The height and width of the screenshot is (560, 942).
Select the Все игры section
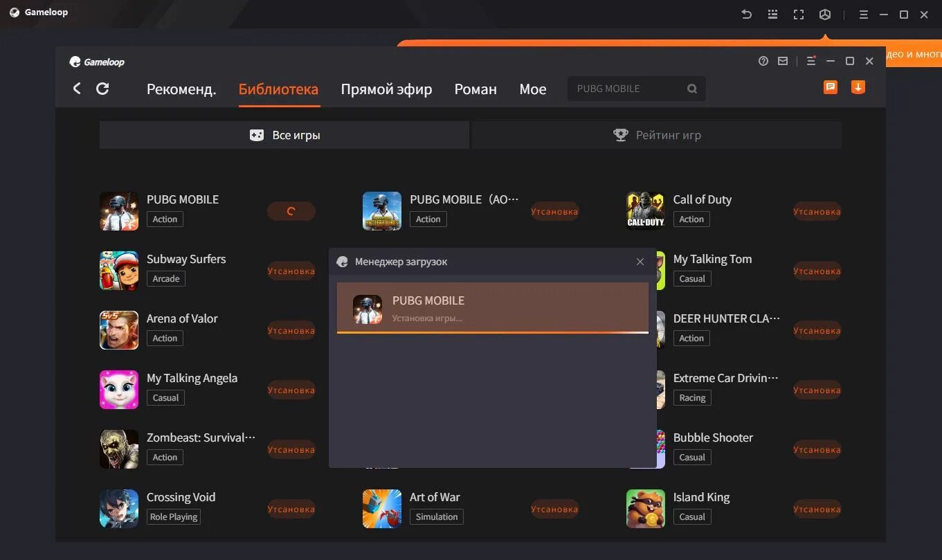(284, 135)
